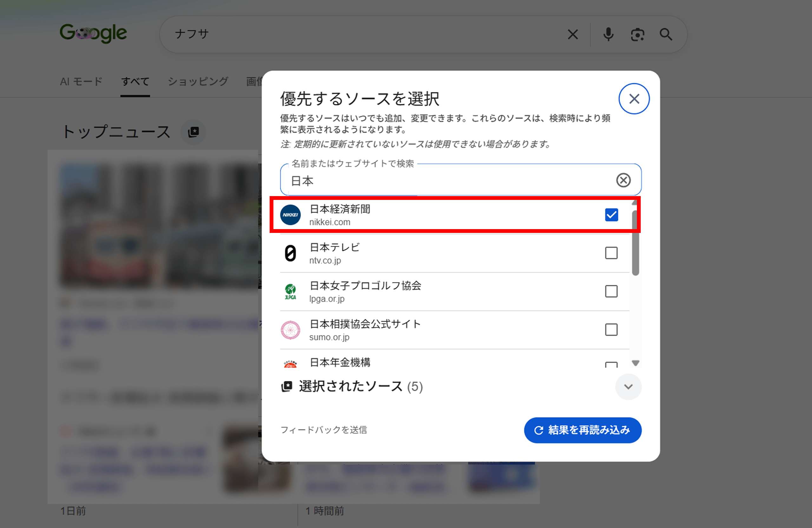
Task: Click the 日本女子プロゴルフ協会 source name
Action: pyautogui.click(x=365, y=285)
